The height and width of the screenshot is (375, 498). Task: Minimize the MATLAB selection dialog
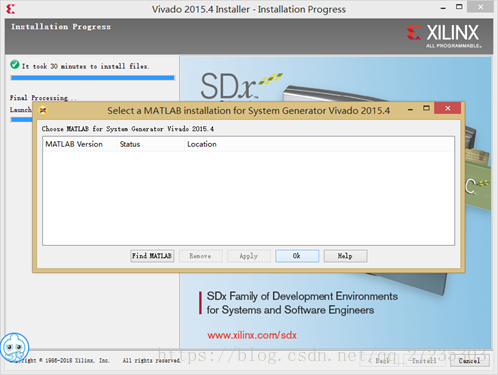click(410, 109)
